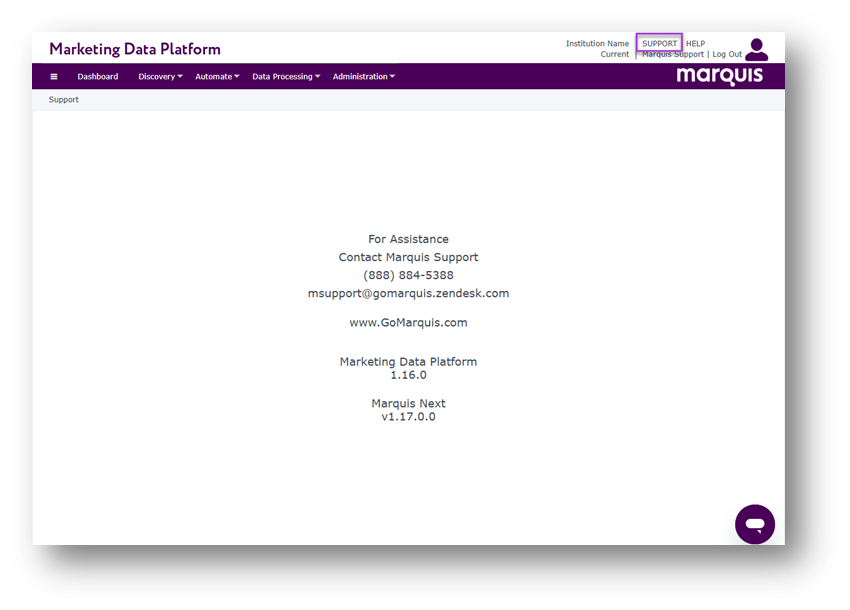Click the Log Out link
The height and width of the screenshot is (610, 850).
(727, 55)
